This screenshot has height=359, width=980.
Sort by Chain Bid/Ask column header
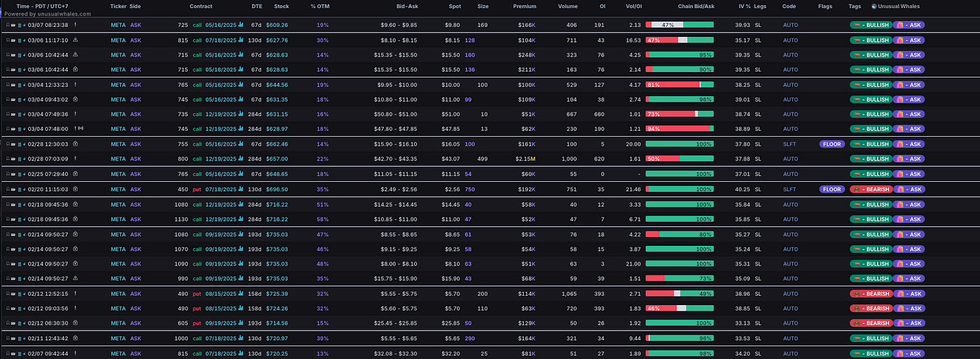[695, 6]
